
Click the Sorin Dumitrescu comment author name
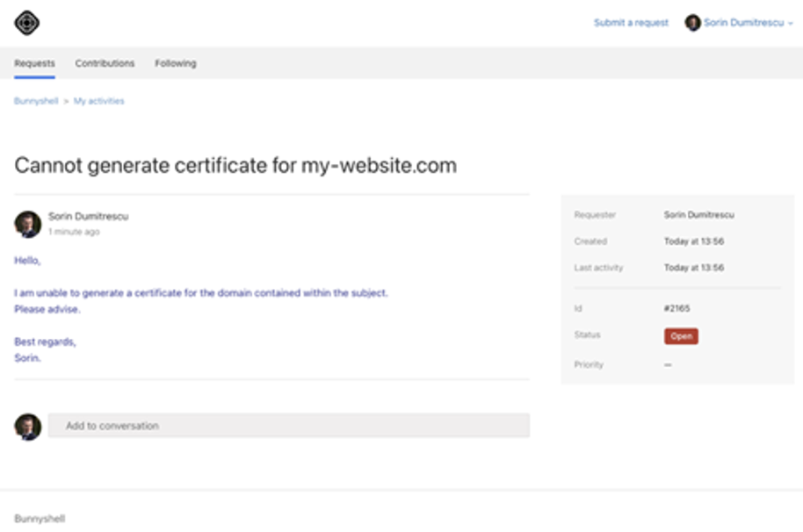(89, 216)
